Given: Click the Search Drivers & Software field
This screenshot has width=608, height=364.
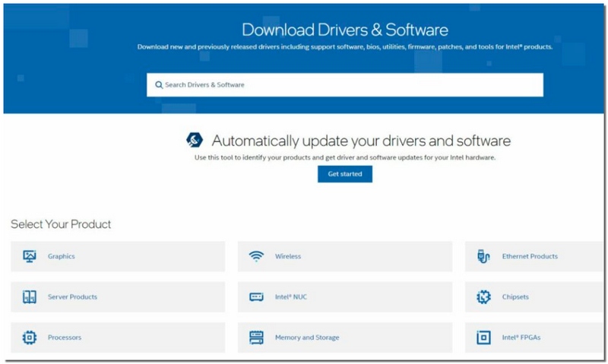Looking at the screenshot, I should click(345, 85).
